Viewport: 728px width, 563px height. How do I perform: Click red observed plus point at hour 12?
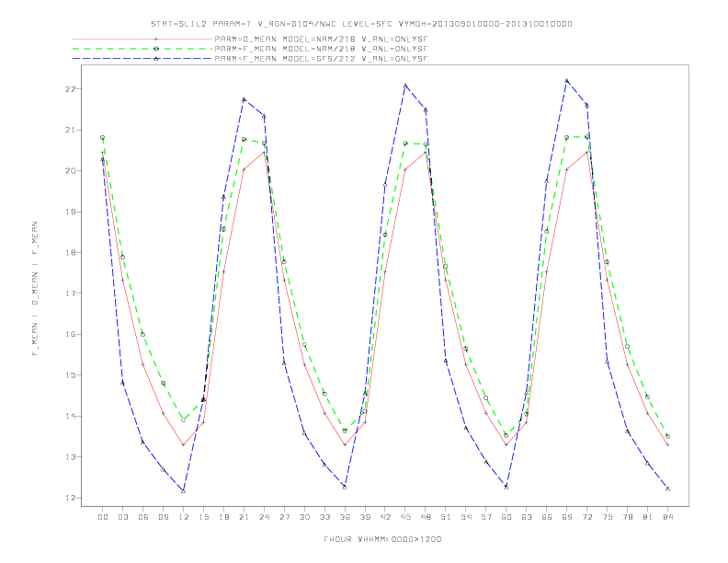coord(184,445)
